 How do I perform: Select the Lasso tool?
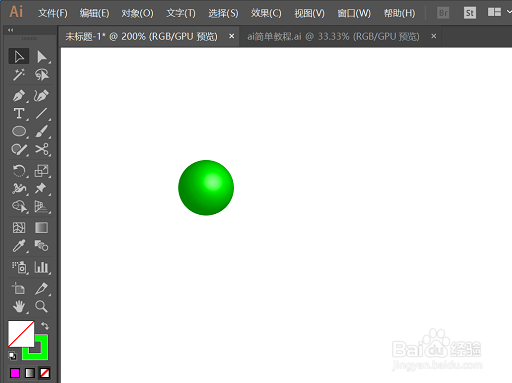(x=42, y=75)
